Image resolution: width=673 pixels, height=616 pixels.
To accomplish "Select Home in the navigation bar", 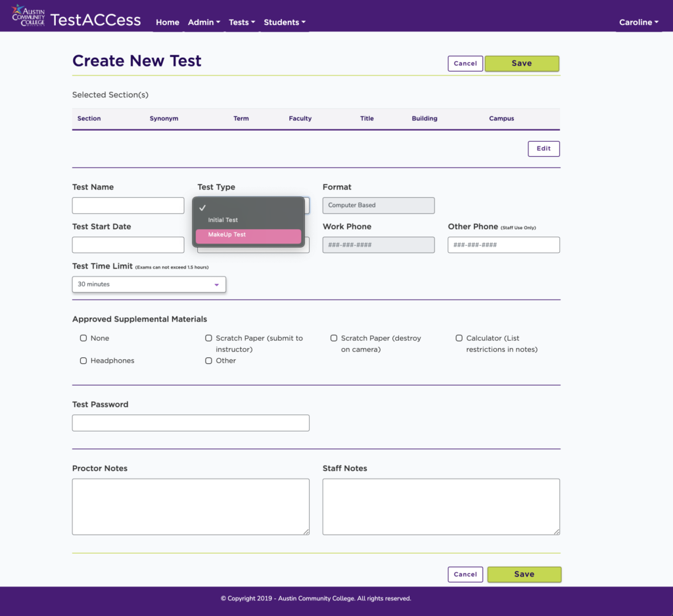I will (167, 22).
